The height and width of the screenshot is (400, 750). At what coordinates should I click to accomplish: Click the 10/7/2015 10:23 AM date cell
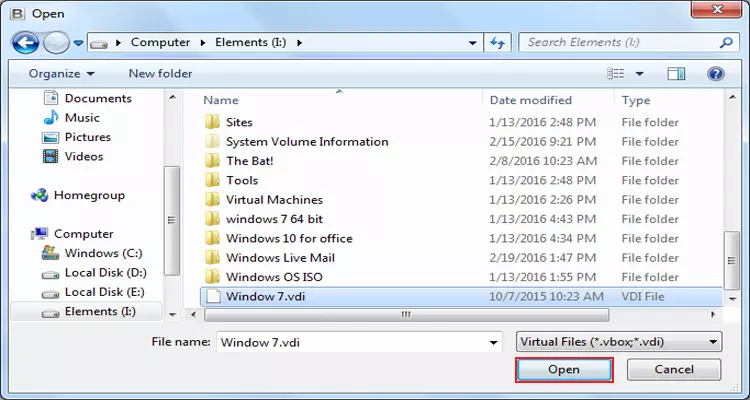click(546, 297)
